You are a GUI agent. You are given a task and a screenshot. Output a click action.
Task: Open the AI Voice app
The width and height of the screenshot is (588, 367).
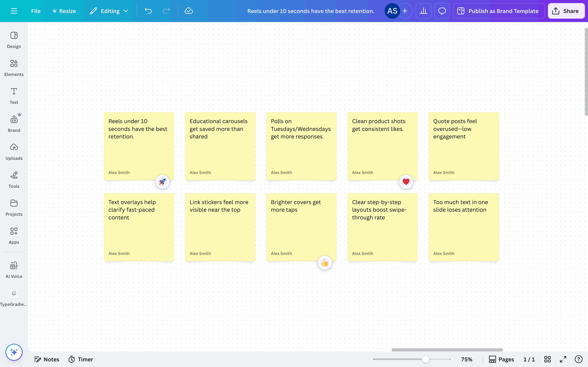(14, 270)
